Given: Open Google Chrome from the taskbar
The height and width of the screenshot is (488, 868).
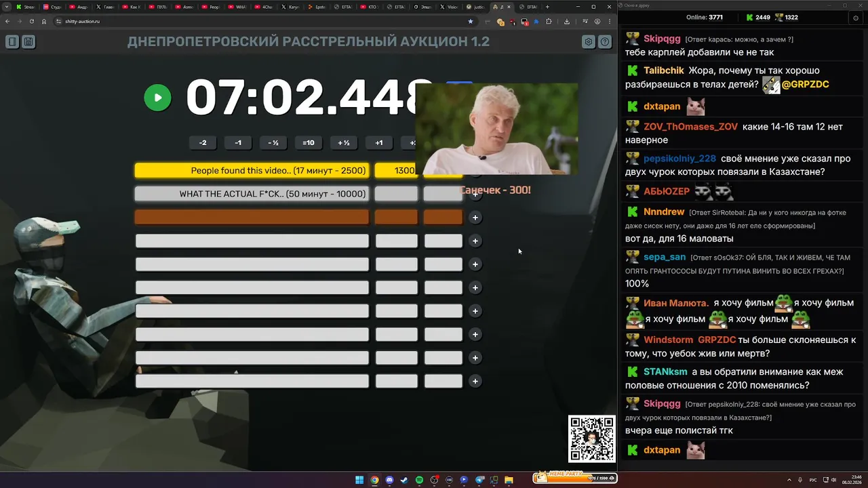Looking at the screenshot, I should pos(374,480).
